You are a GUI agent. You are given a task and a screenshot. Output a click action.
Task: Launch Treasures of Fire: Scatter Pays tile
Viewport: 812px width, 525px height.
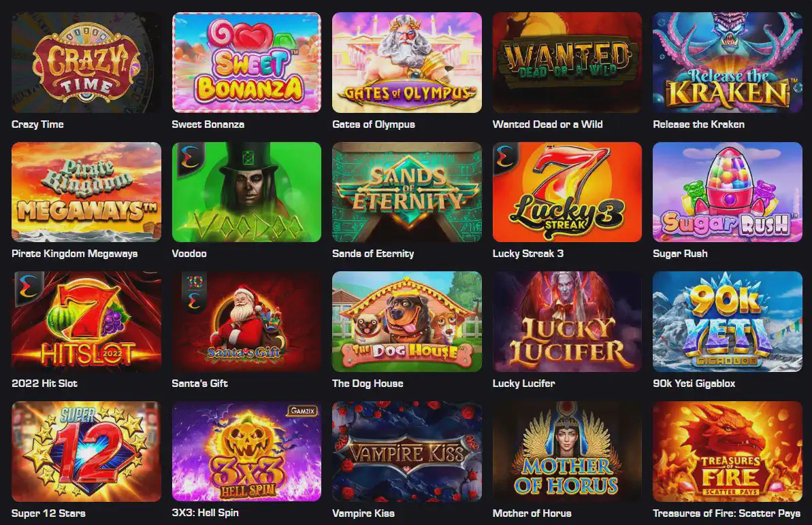(727, 452)
